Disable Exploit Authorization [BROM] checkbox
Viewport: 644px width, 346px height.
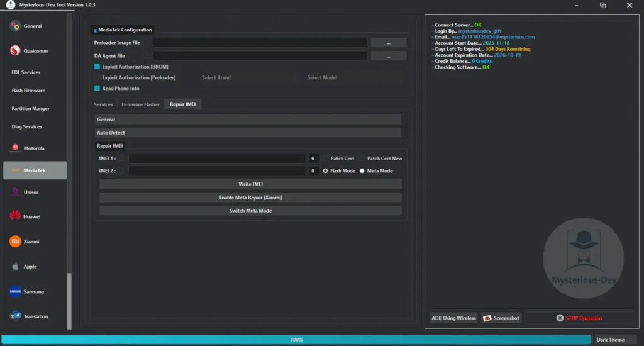[x=97, y=67]
